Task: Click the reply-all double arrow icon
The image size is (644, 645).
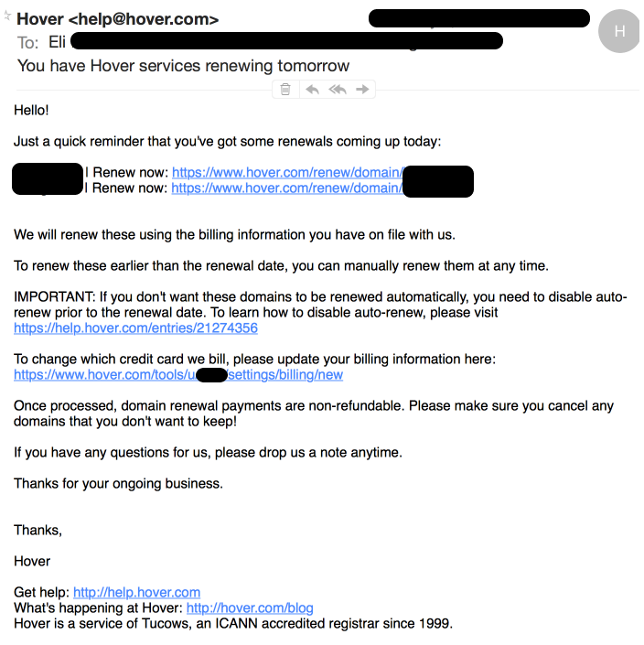Action: click(338, 90)
